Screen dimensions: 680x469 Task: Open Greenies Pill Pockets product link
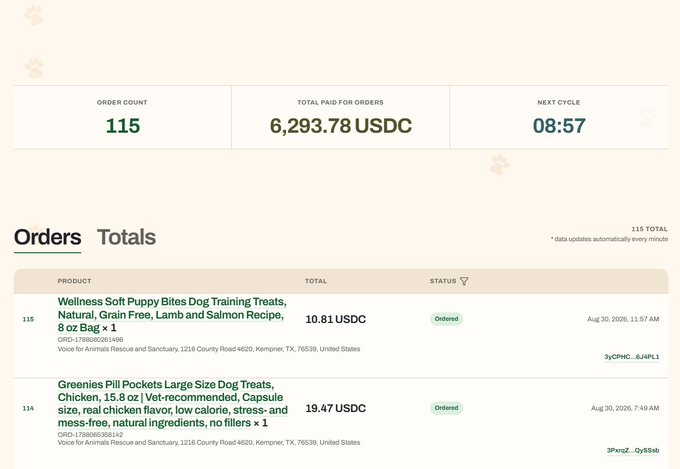173,403
